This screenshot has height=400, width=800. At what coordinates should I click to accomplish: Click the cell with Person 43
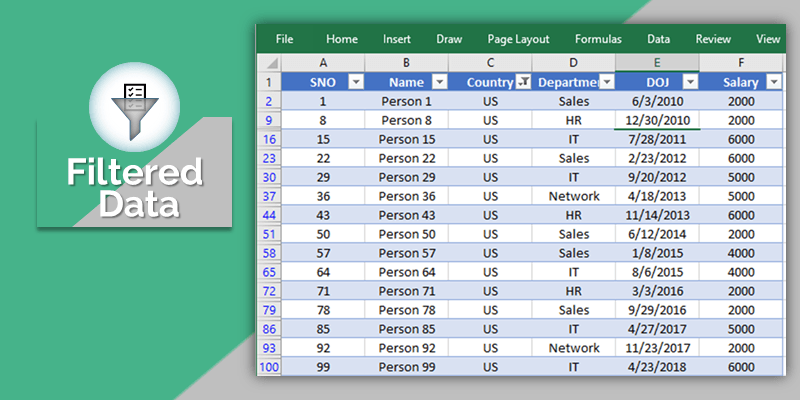click(x=407, y=215)
